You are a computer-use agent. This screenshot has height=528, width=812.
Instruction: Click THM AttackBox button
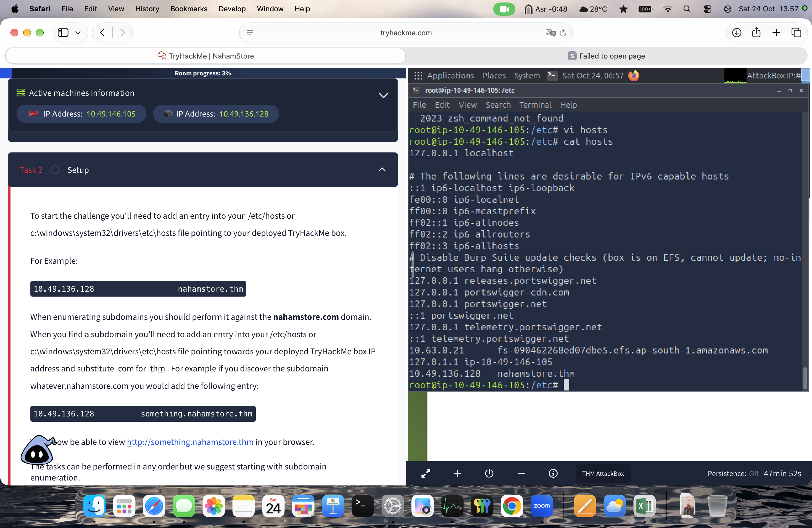[603, 473]
